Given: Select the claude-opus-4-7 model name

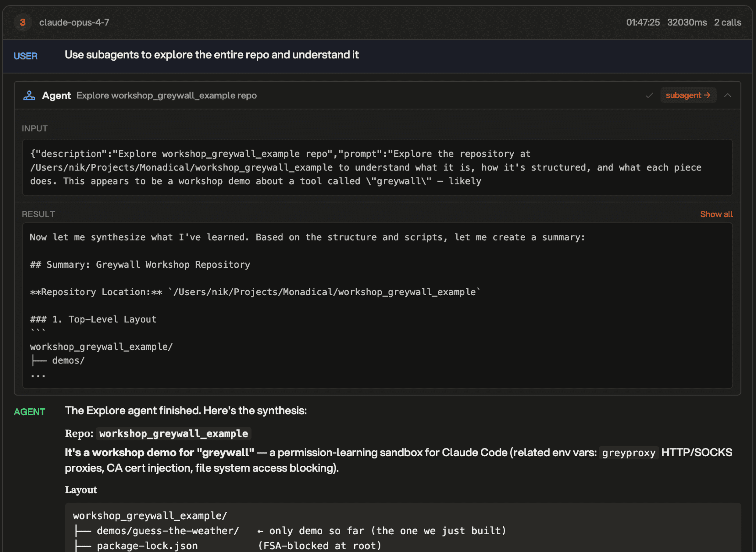Looking at the screenshot, I should (x=74, y=22).
